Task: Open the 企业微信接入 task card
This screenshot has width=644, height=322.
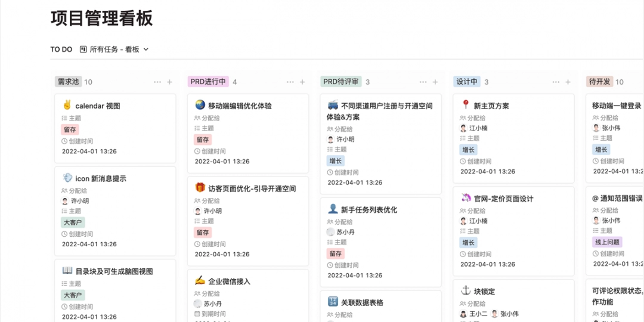Action: (x=229, y=281)
